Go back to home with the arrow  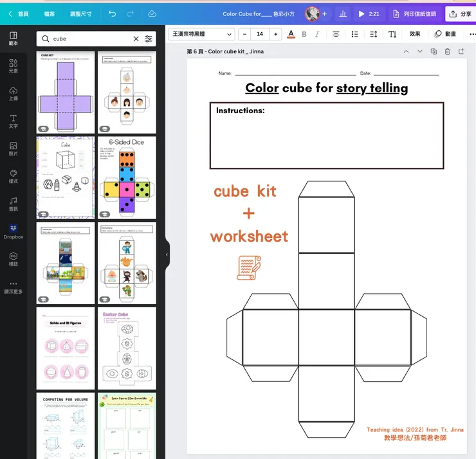click(x=10, y=14)
